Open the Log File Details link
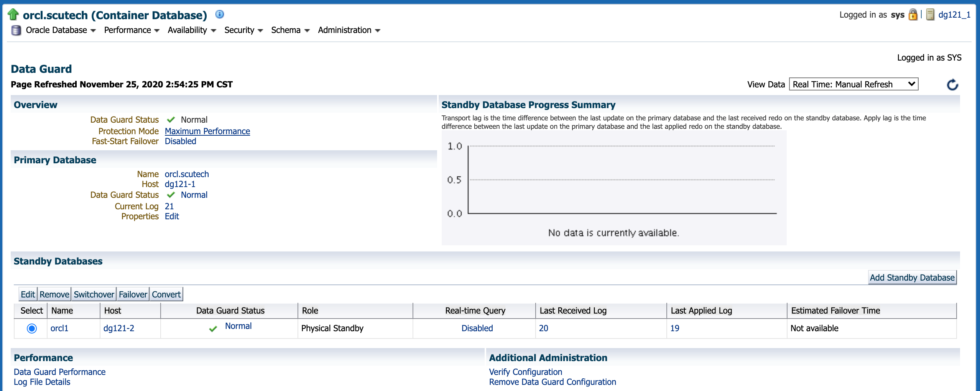This screenshot has height=391, width=980. point(42,382)
